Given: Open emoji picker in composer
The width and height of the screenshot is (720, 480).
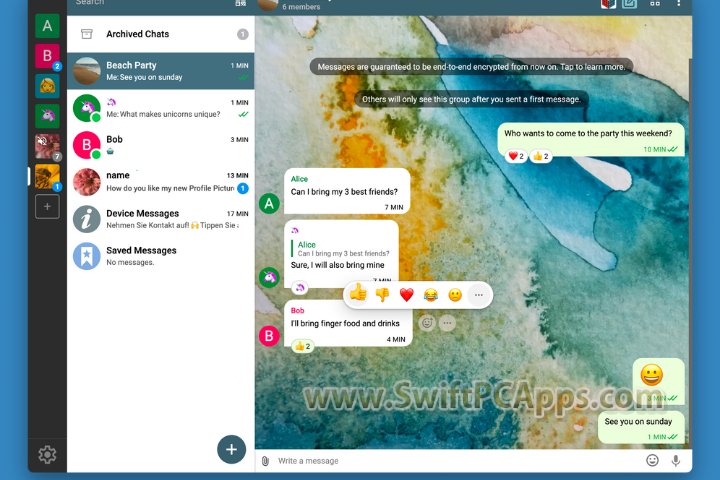Looking at the screenshot, I should point(652,460).
